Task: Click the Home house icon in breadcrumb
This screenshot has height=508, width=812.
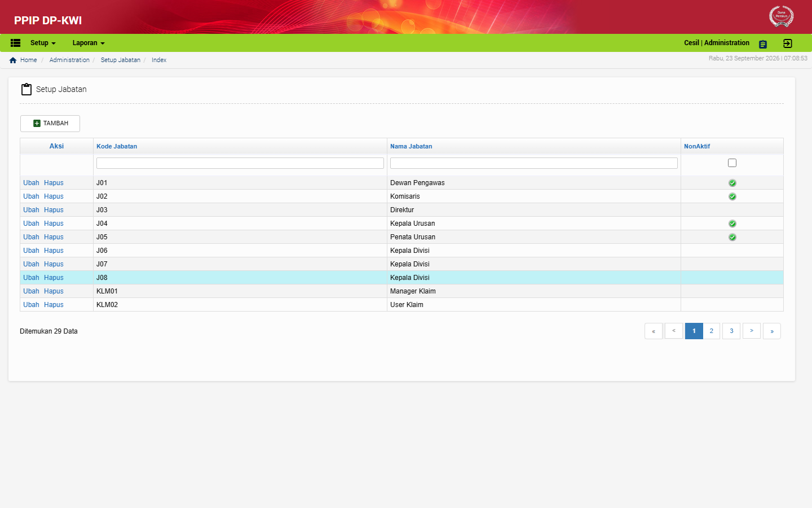Action: (13, 60)
